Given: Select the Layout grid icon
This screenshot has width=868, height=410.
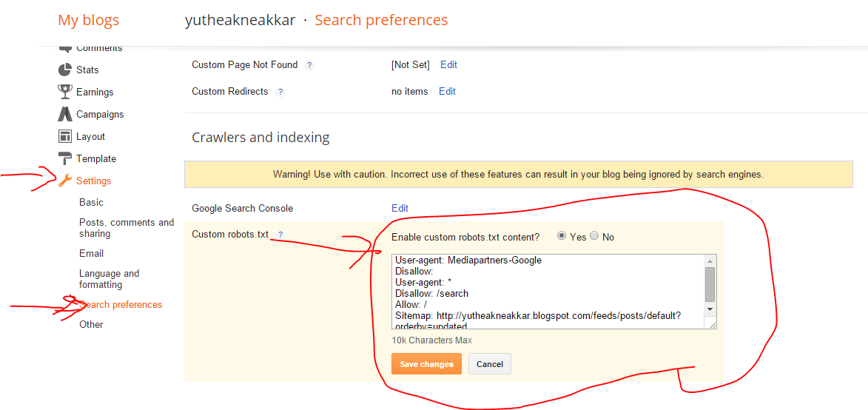Looking at the screenshot, I should click(65, 136).
